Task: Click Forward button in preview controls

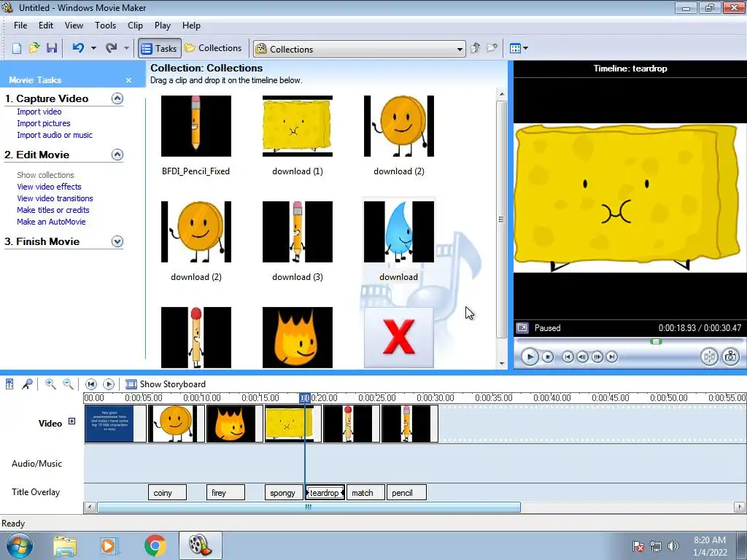Action: (612, 357)
